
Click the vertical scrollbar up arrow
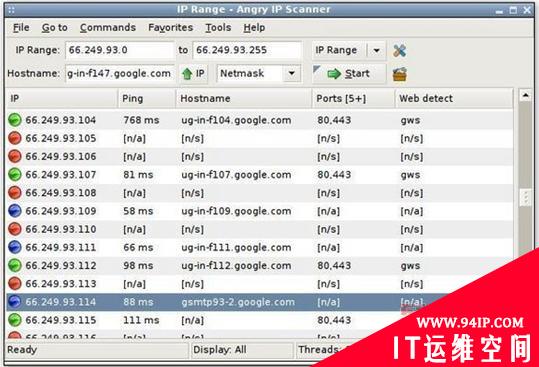point(525,95)
